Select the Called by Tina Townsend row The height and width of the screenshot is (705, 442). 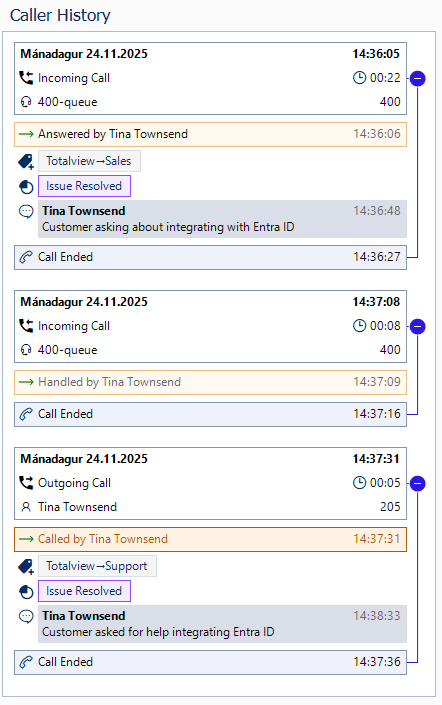point(210,539)
